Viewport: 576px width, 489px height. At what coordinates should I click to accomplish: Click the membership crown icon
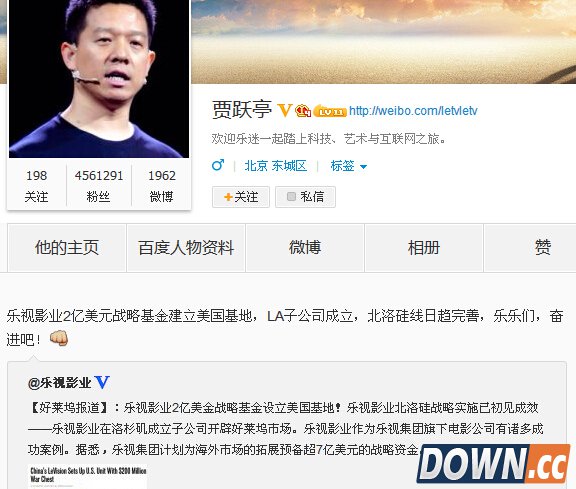[x=303, y=111]
